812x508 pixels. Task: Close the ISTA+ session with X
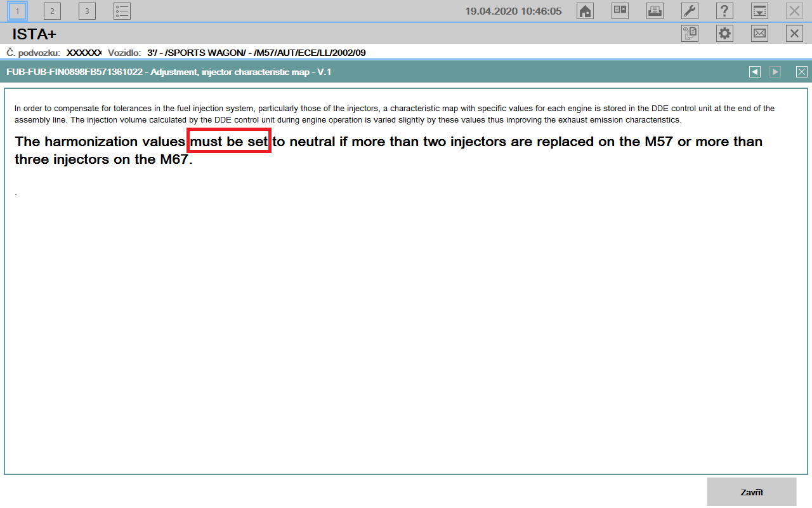794,34
